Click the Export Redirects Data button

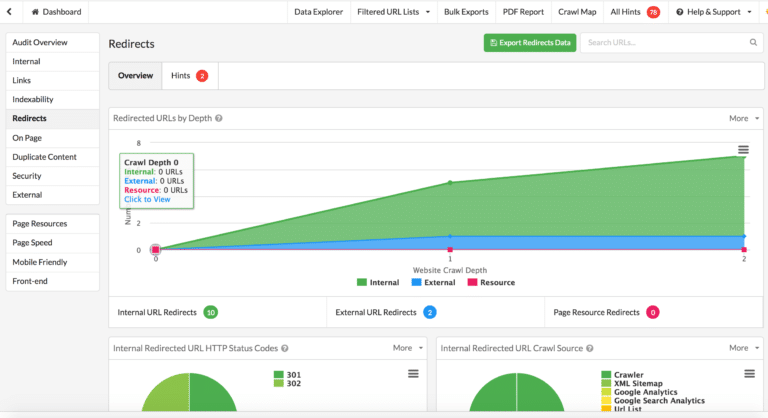click(530, 43)
